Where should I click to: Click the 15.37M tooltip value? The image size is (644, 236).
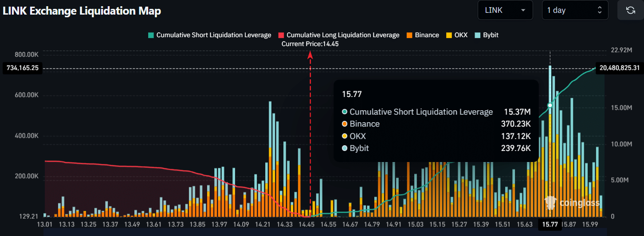517,112
